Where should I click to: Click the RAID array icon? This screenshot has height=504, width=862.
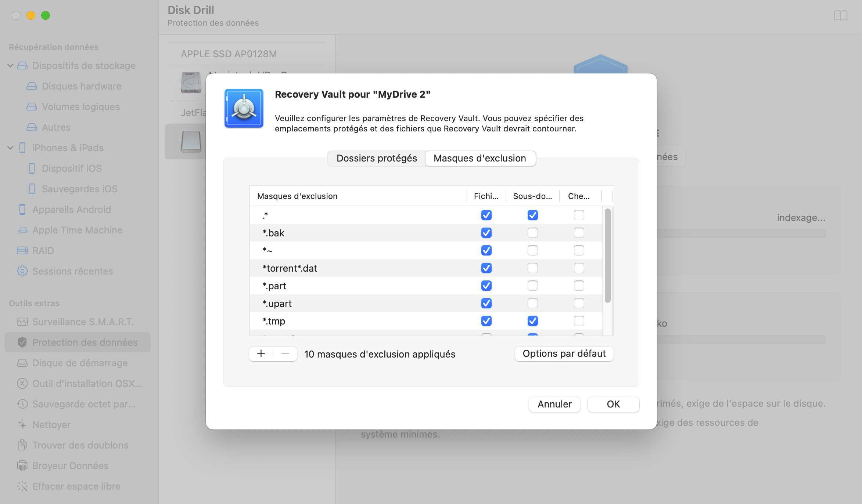tap(22, 251)
